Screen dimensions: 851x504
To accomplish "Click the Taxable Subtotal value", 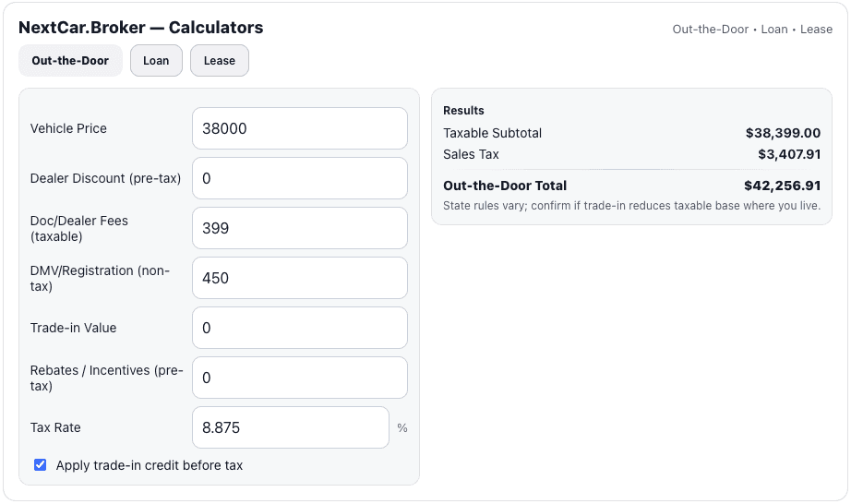I will [x=783, y=133].
